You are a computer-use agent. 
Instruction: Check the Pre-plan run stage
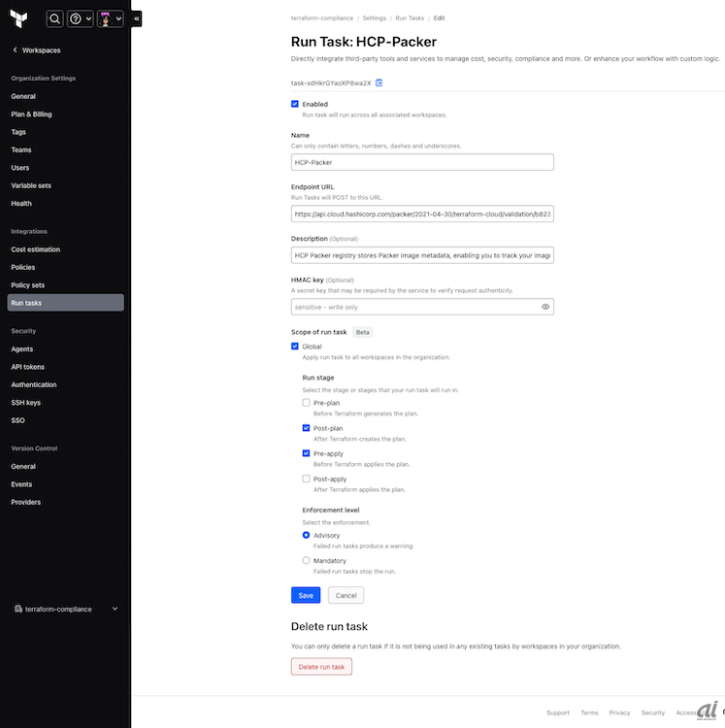pyautogui.click(x=306, y=403)
